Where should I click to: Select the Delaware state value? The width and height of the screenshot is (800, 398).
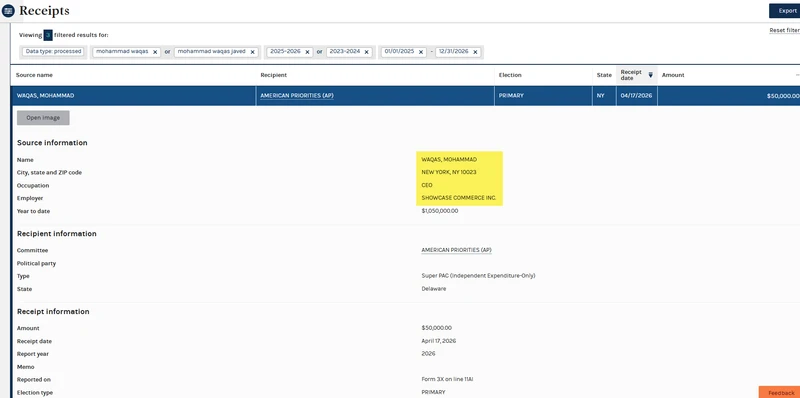434,289
